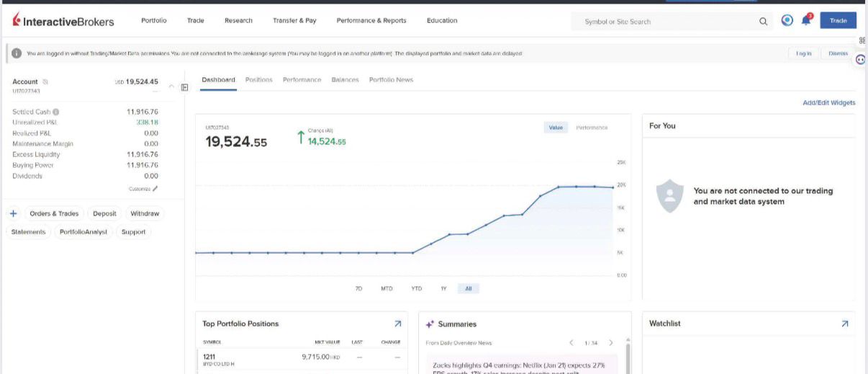Click the info icon beside Settled Cash

point(55,112)
